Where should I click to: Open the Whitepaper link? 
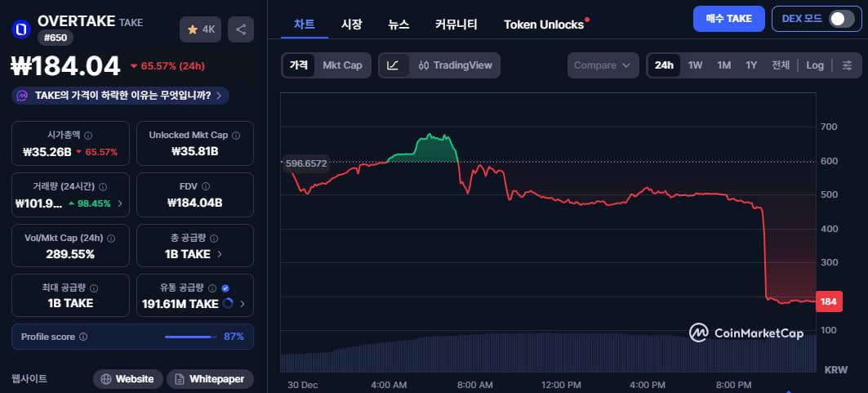tap(210, 379)
